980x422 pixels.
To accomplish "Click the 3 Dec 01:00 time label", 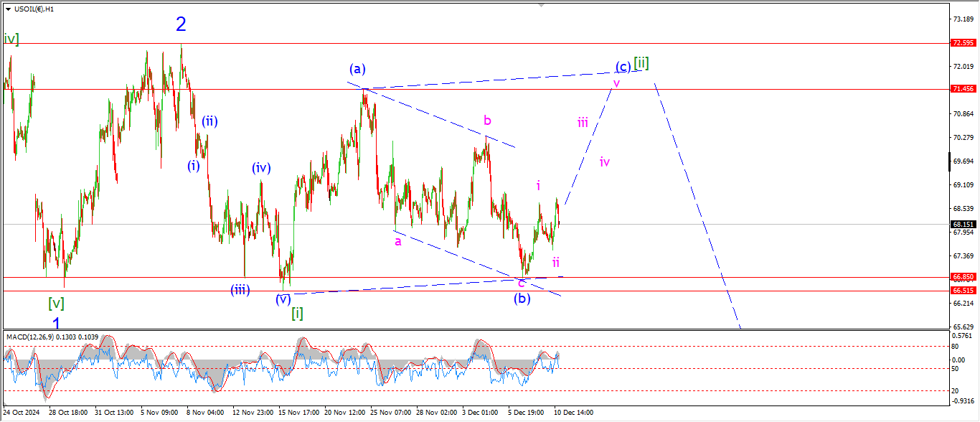I will (x=481, y=413).
